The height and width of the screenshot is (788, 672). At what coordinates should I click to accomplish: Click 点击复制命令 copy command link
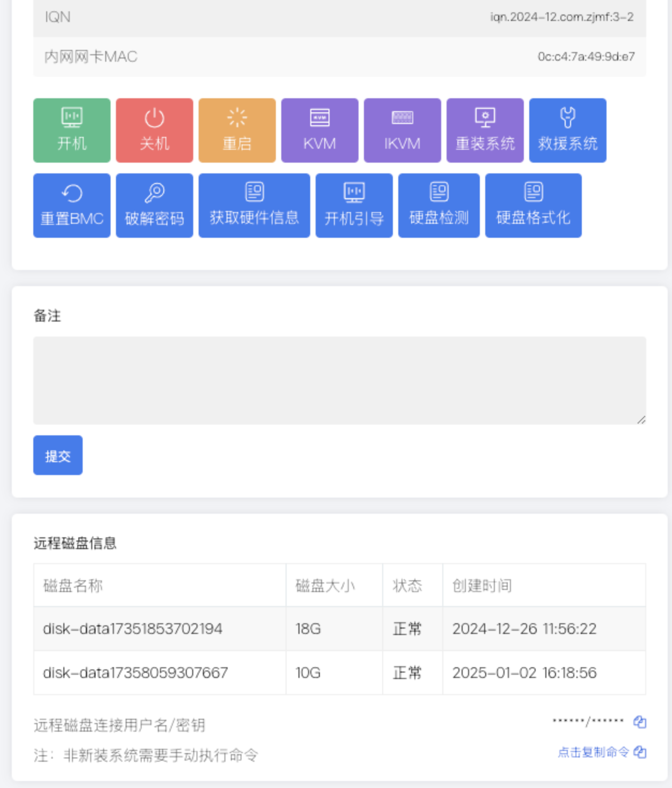coord(602,752)
